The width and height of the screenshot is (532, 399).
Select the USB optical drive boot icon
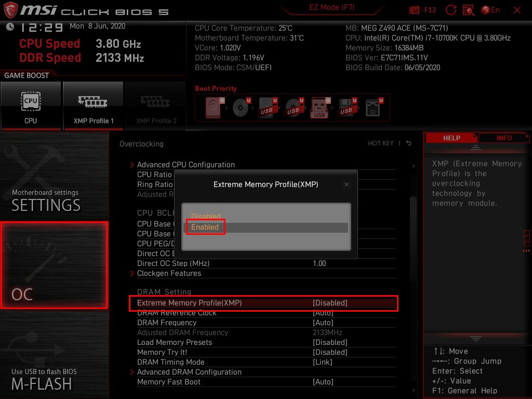(x=295, y=108)
